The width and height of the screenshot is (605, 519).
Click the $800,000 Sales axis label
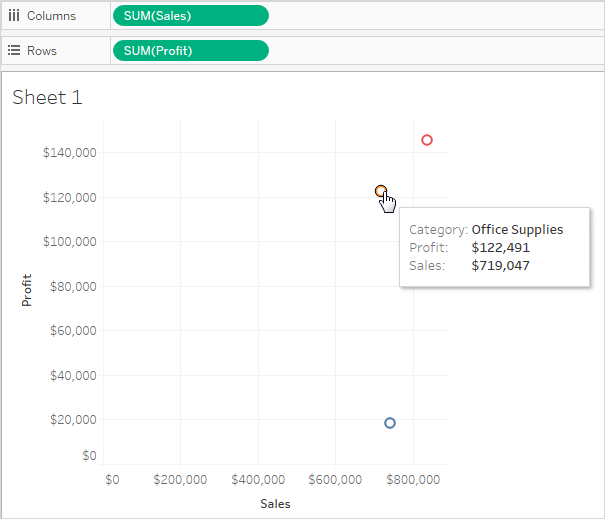413,480
